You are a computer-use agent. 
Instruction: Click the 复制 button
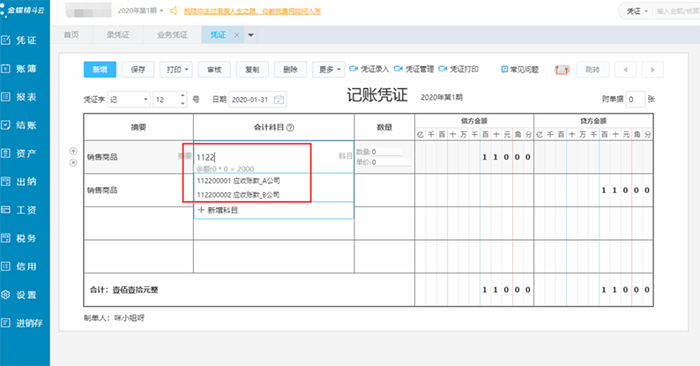[x=252, y=70]
